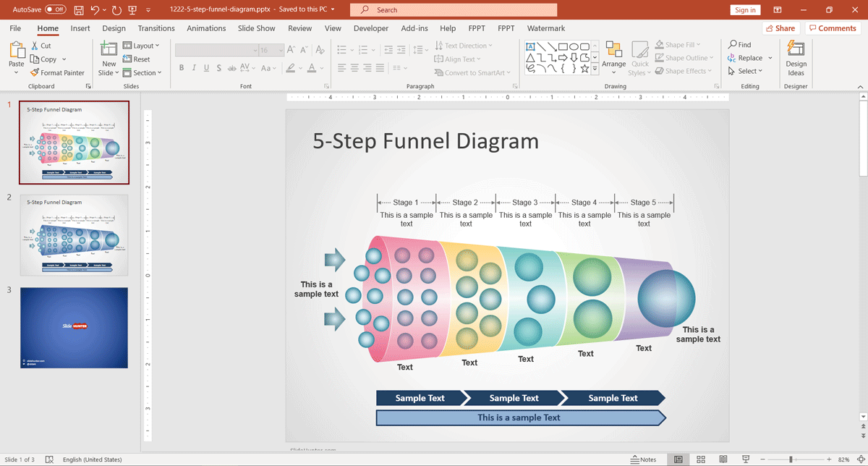868x466 pixels.
Task: Open the Font Size dropdown
Action: tap(281, 50)
